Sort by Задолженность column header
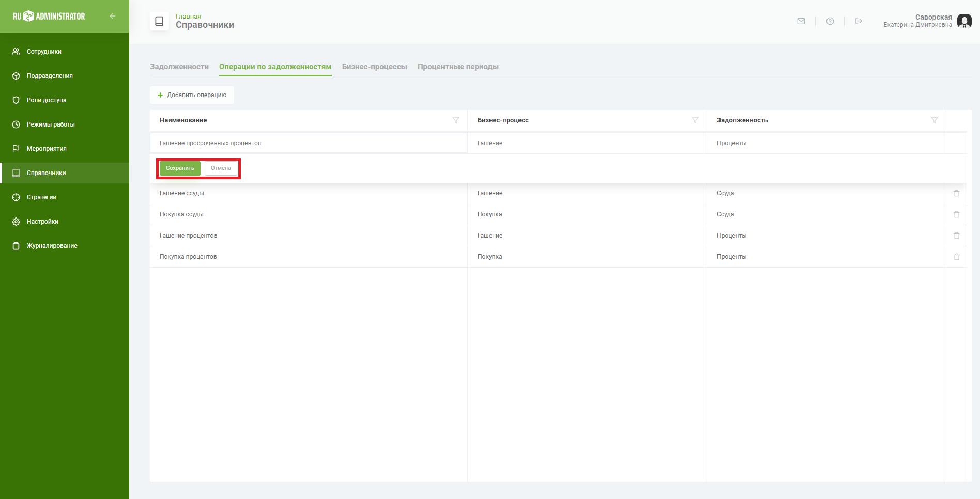The width and height of the screenshot is (980, 499). tap(742, 120)
